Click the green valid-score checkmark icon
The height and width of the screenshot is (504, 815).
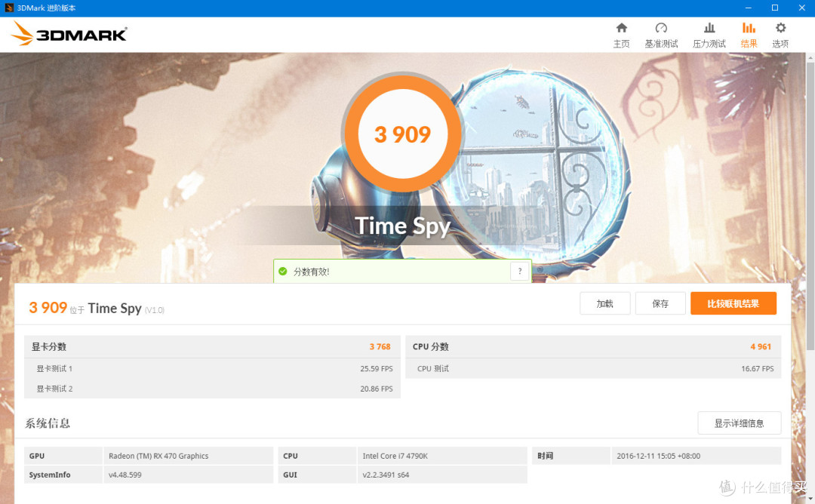[283, 271]
